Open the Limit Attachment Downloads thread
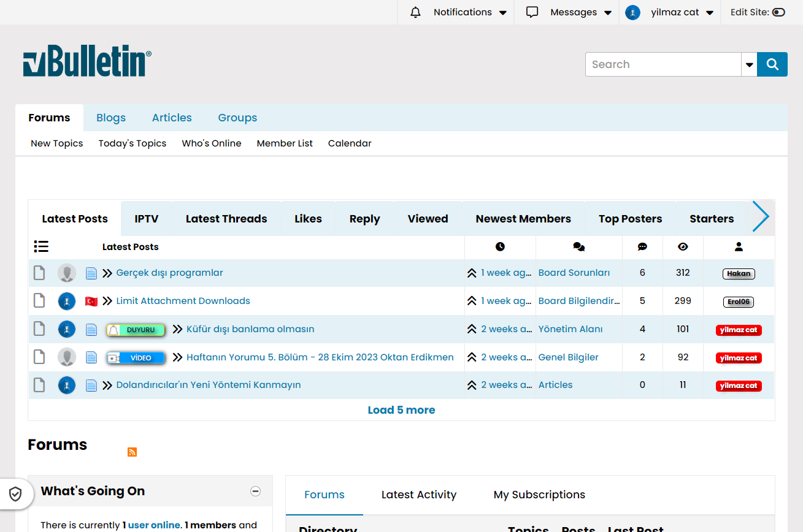This screenshot has height=532, width=803. tap(183, 301)
